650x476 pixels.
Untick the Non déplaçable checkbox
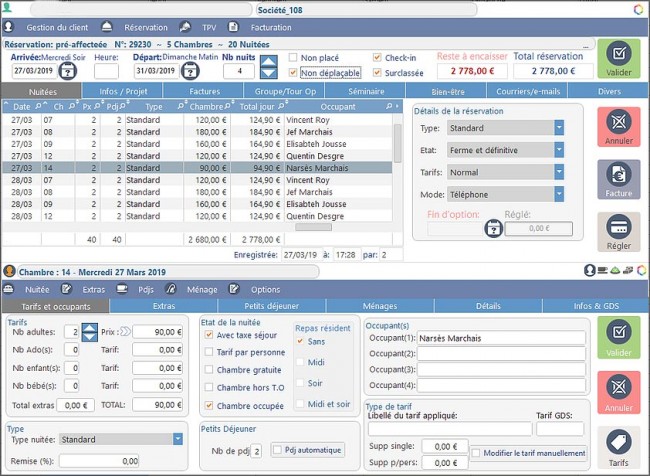[293, 72]
